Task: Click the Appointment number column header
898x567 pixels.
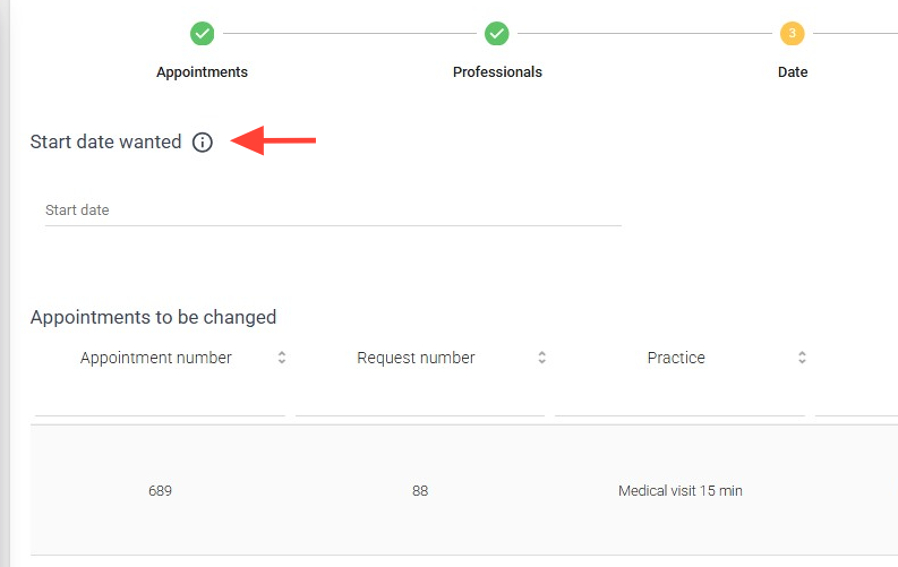Action: point(156,358)
